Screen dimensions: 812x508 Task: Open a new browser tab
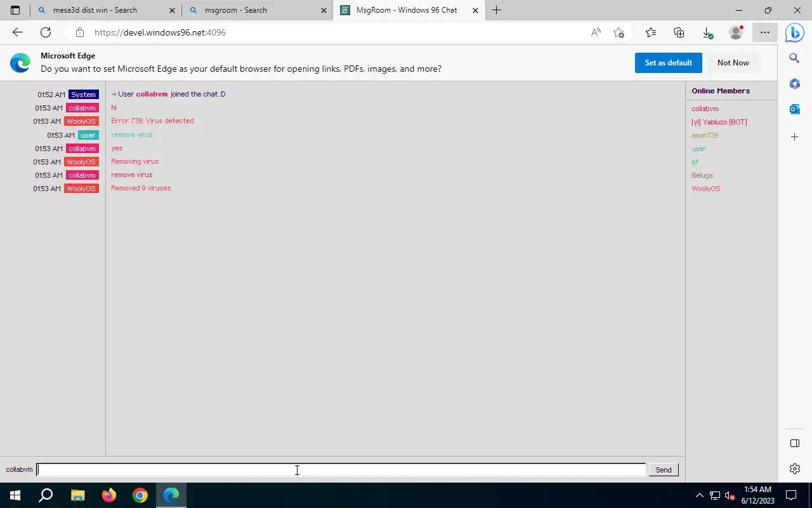[x=497, y=10]
